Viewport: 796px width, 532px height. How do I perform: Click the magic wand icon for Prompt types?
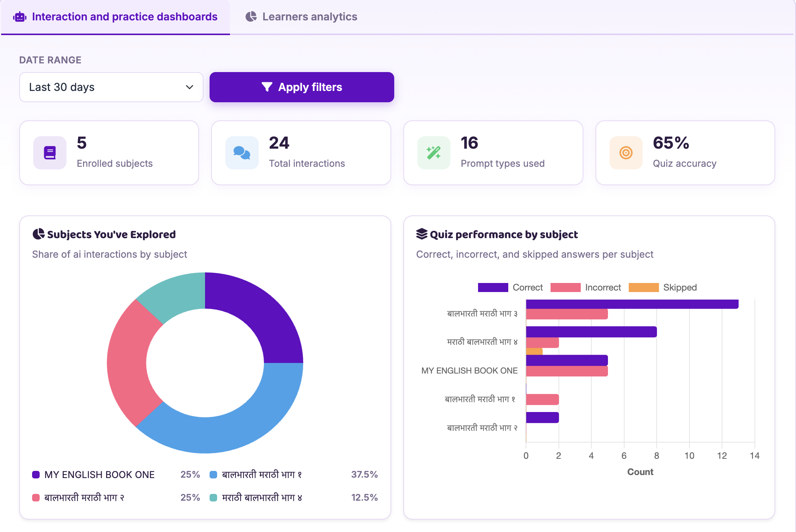pyautogui.click(x=434, y=153)
